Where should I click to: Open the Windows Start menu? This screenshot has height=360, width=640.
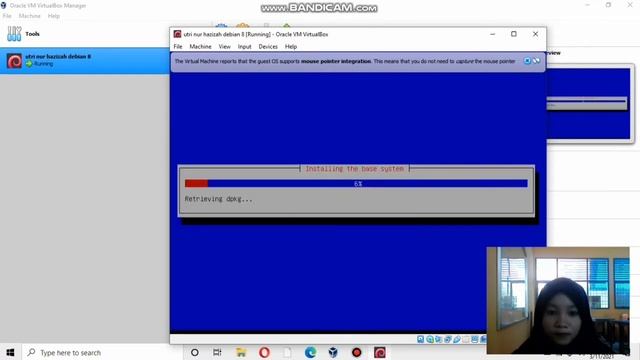coord(10,352)
